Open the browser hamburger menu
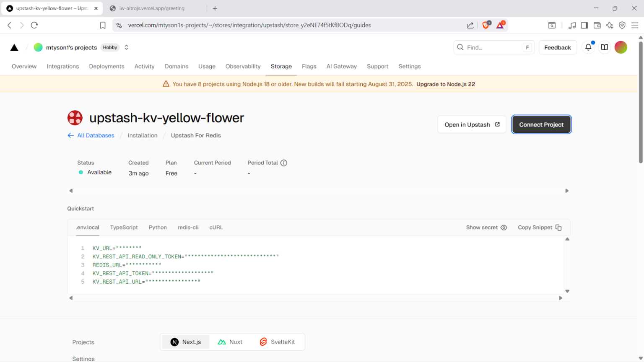This screenshot has width=644, height=362. (635, 25)
